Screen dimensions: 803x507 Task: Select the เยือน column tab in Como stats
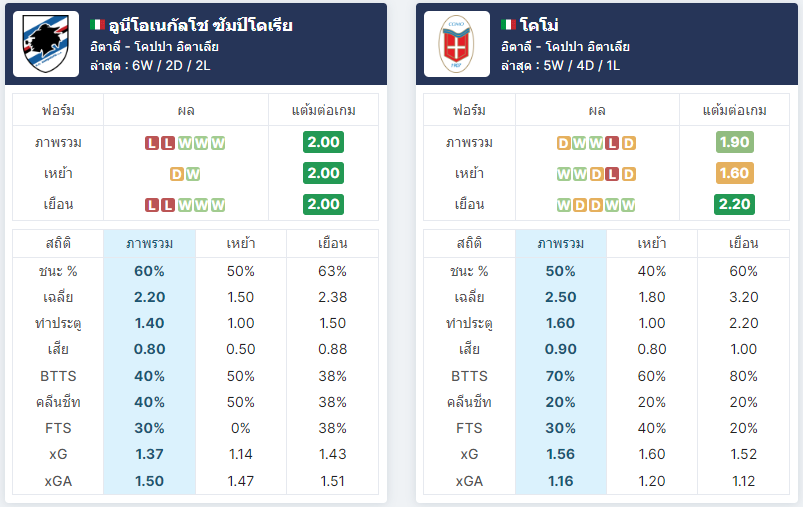[x=744, y=244]
